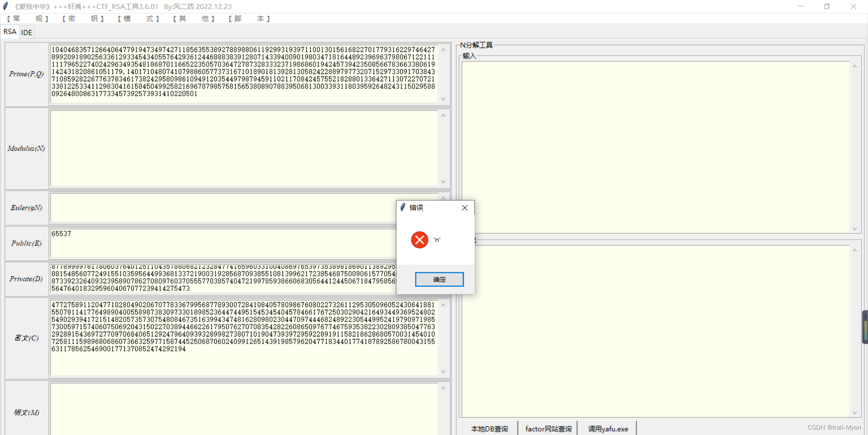Open the 【模式】 menu
Viewport: 868px width, 435px height.
(138, 19)
